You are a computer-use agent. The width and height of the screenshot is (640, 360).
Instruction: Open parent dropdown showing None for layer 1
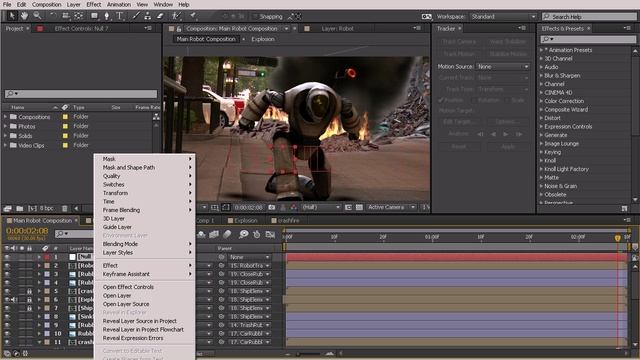click(249, 257)
